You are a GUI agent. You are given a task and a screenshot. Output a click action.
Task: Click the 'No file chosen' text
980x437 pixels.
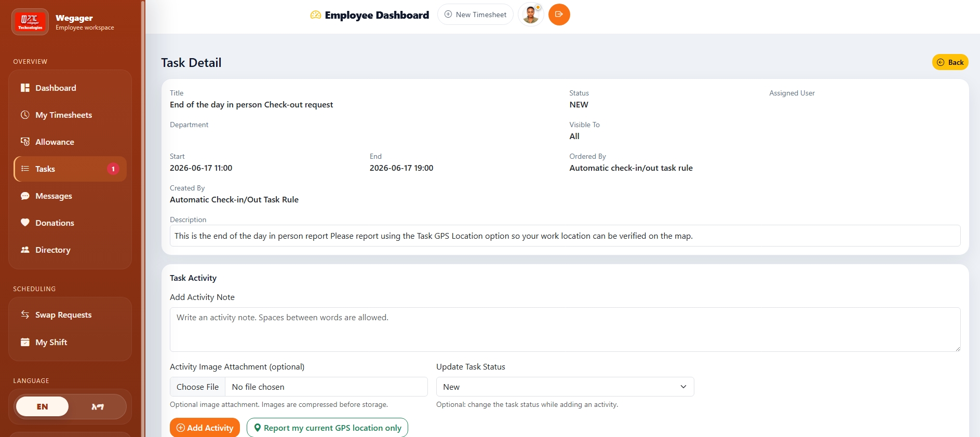[258, 387]
